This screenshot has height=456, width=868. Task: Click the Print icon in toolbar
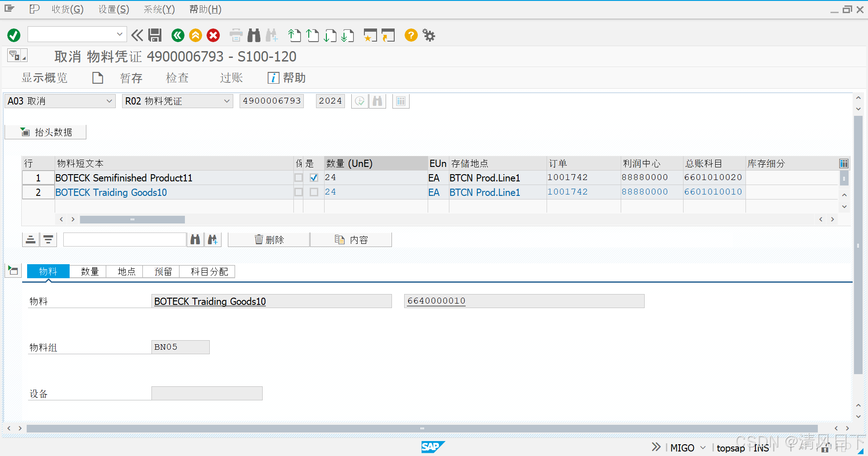point(236,35)
